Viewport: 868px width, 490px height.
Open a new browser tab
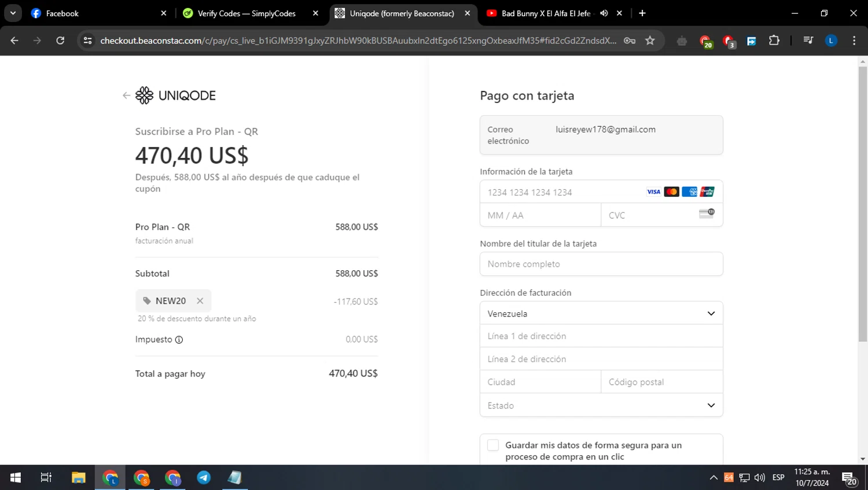tap(642, 13)
